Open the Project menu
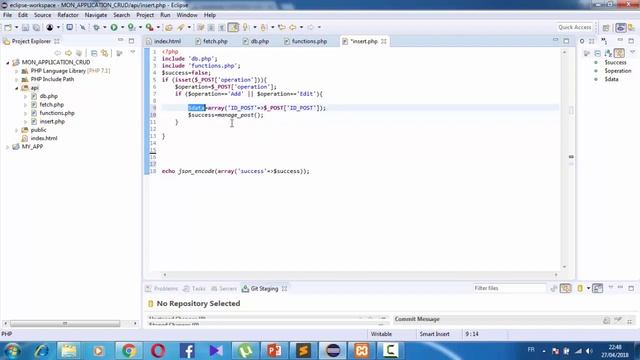Image resolution: width=640 pixels, height=360 pixels. tap(145, 15)
